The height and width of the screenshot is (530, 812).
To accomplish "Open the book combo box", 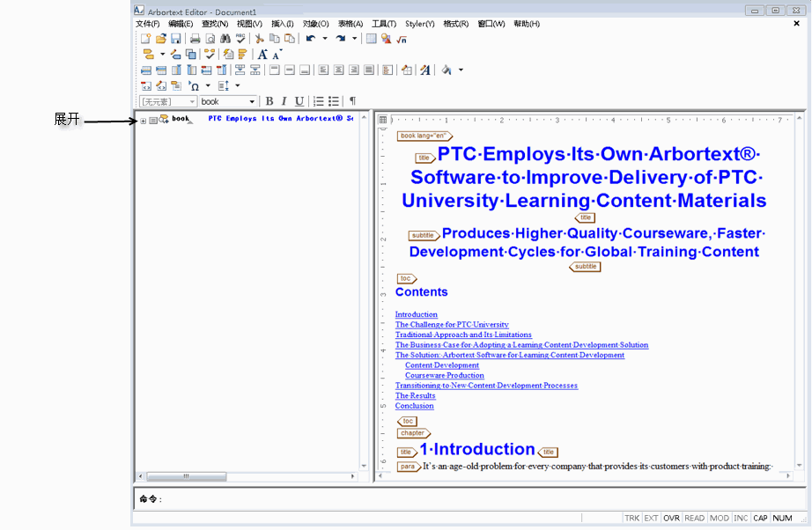I will (x=228, y=101).
